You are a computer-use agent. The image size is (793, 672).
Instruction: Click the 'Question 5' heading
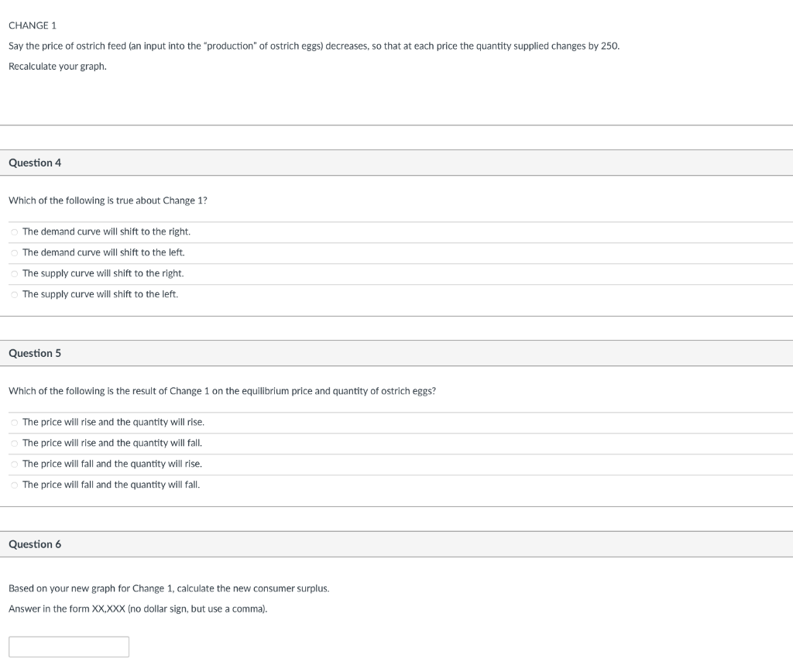coord(35,353)
